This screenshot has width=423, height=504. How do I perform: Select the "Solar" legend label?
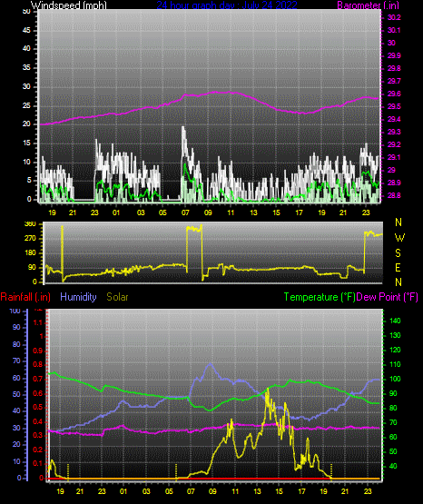[118, 297]
